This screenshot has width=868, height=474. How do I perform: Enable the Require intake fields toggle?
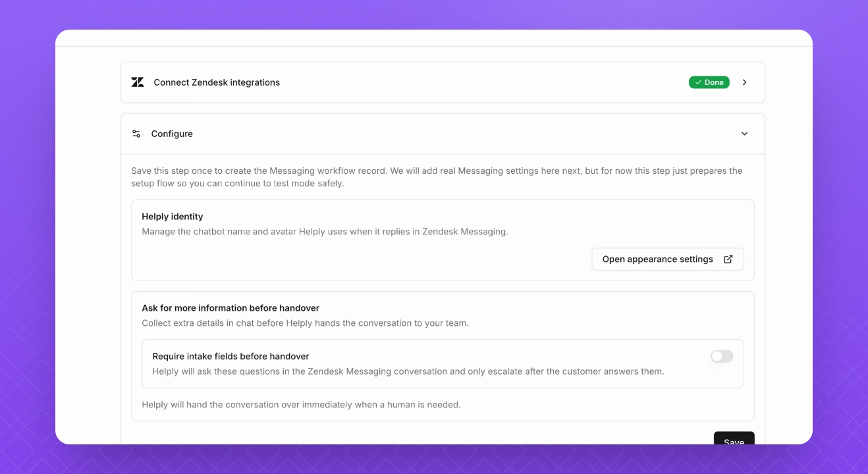pos(722,356)
